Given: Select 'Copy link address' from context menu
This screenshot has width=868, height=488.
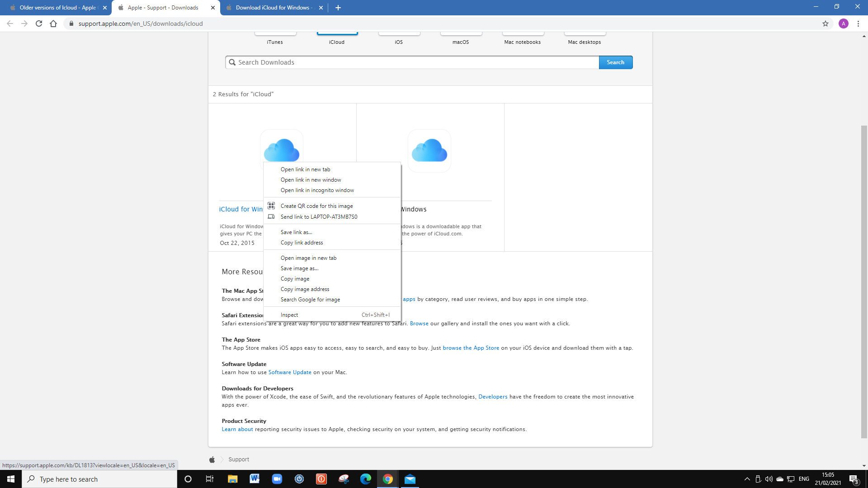Looking at the screenshot, I should pyautogui.click(x=302, y=243).
